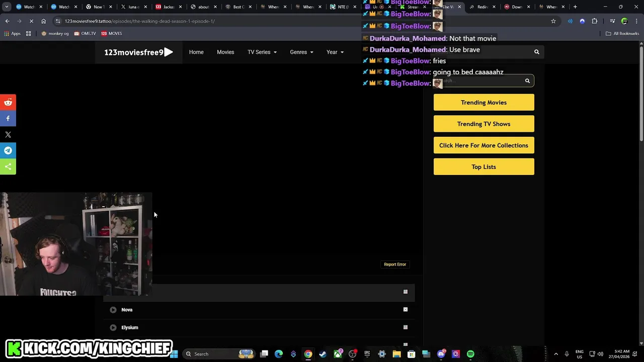The image size is (644, 362).
Task: Open Spotify from the taskbar
Action: pyautogui.click(x=470, y=354)
